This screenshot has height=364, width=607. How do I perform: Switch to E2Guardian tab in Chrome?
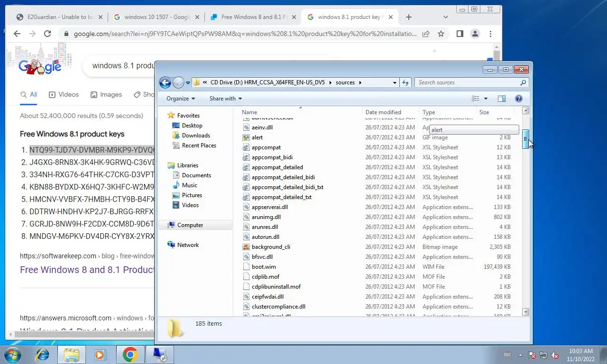[59, 17]
